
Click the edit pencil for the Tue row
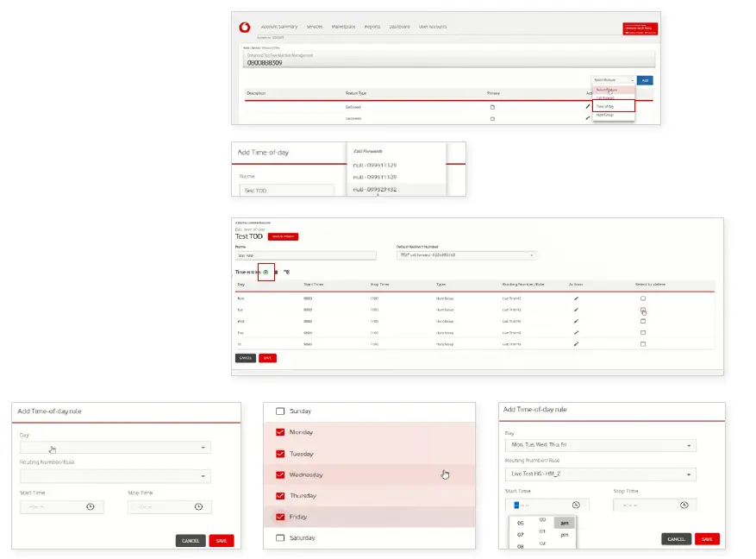pos(577,310)
